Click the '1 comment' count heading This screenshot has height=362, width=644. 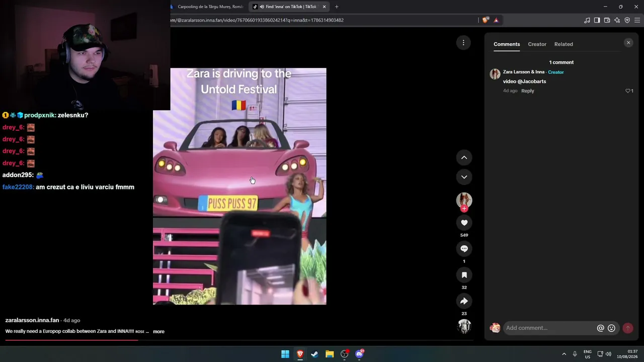(x=561, y=62)
